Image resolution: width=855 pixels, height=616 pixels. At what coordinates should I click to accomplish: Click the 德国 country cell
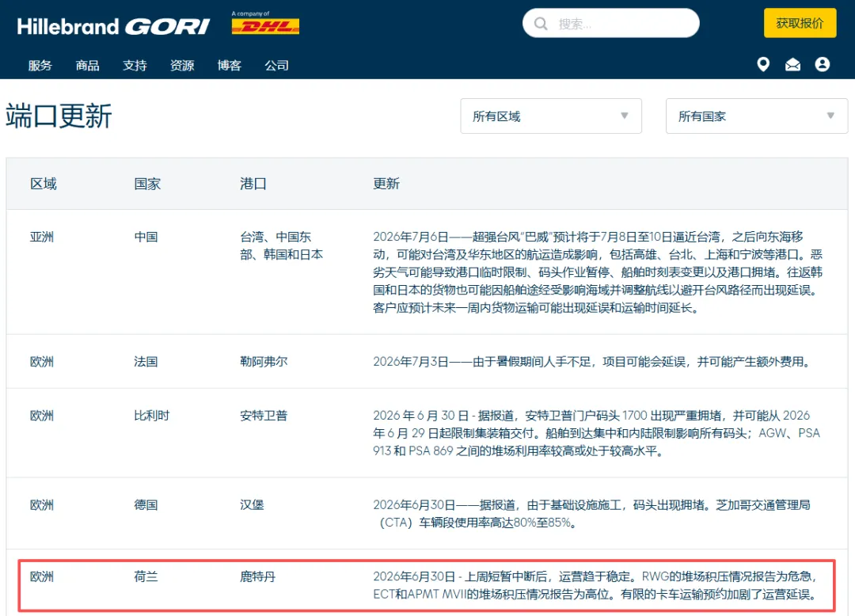[x=146, y=505]
